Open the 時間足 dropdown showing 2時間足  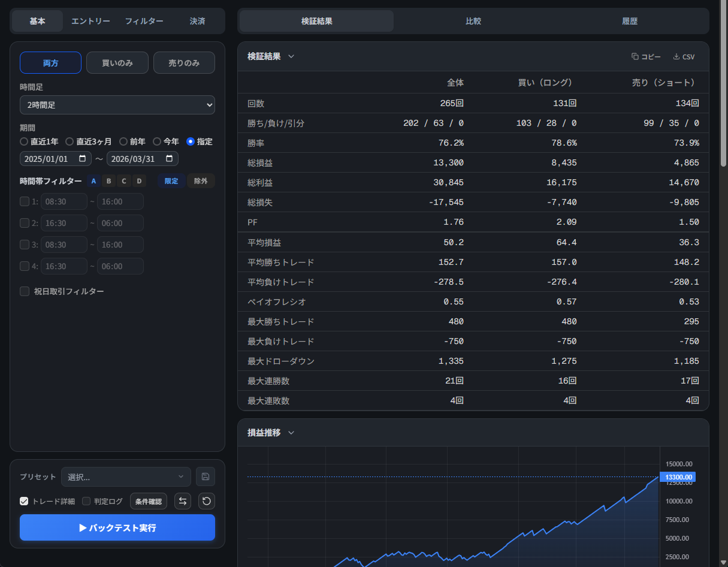click(x=117, y=104)
